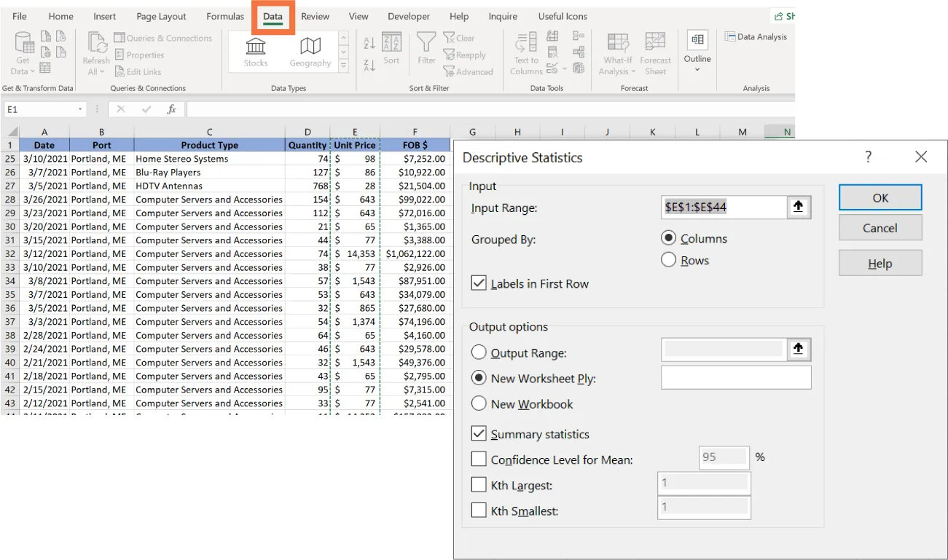Click OK in Descriptive Statistics dialog
Viewport: 948px width, 560px height.
(x=880, y=197)
